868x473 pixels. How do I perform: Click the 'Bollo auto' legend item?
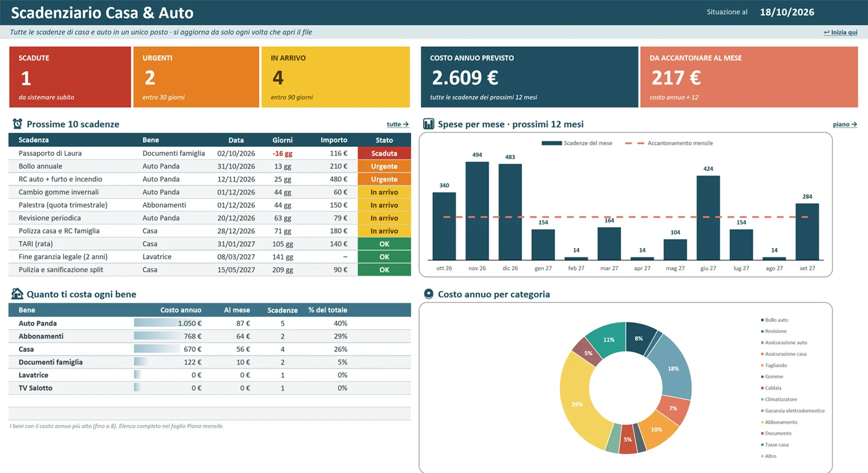(x=775, y=320)
